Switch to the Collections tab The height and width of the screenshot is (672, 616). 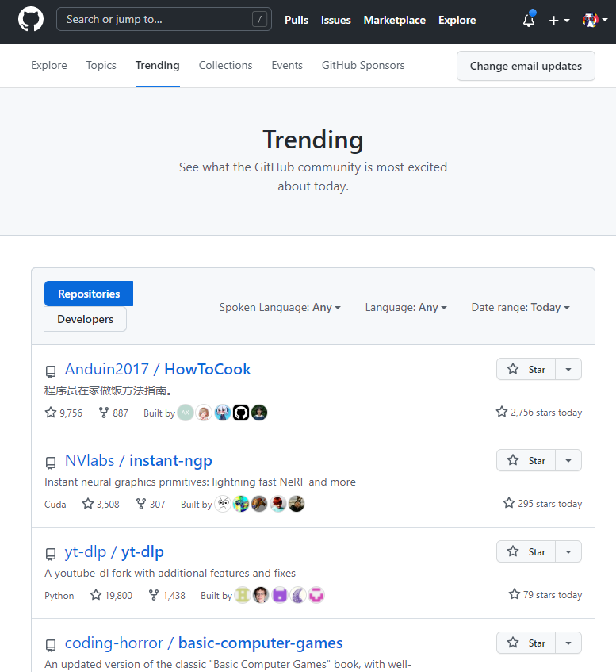[225, 65]
